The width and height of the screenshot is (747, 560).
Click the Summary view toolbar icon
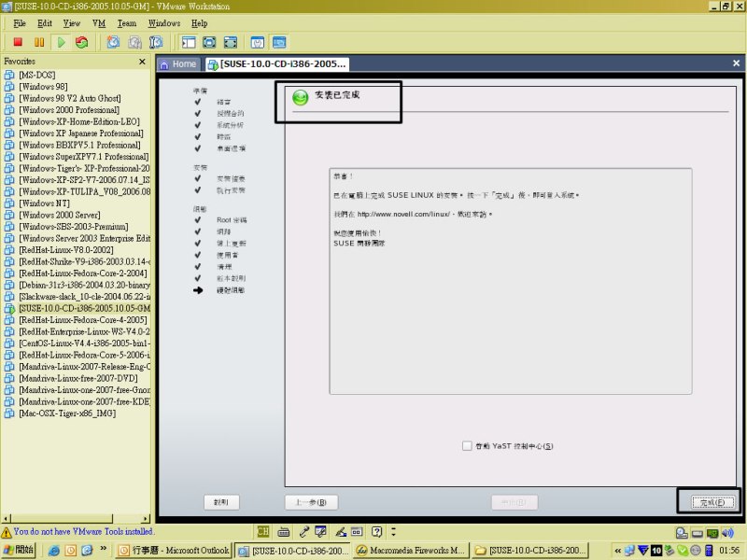click(258, 42)
